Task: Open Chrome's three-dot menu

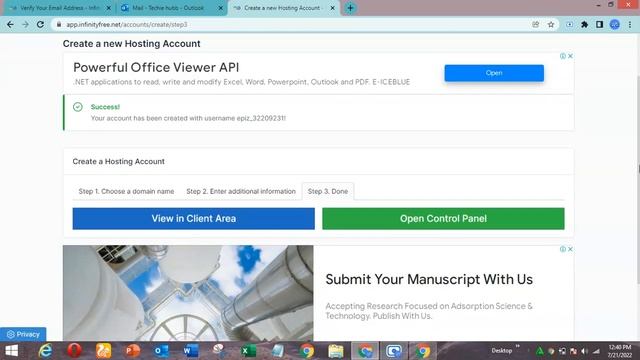Action: click(630, 24)
